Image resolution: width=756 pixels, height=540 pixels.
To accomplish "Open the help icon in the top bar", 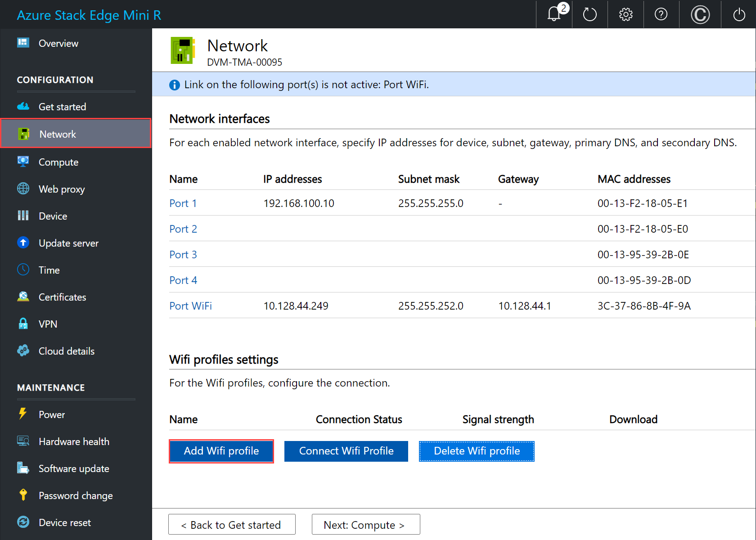I will (x=661, y=14).
